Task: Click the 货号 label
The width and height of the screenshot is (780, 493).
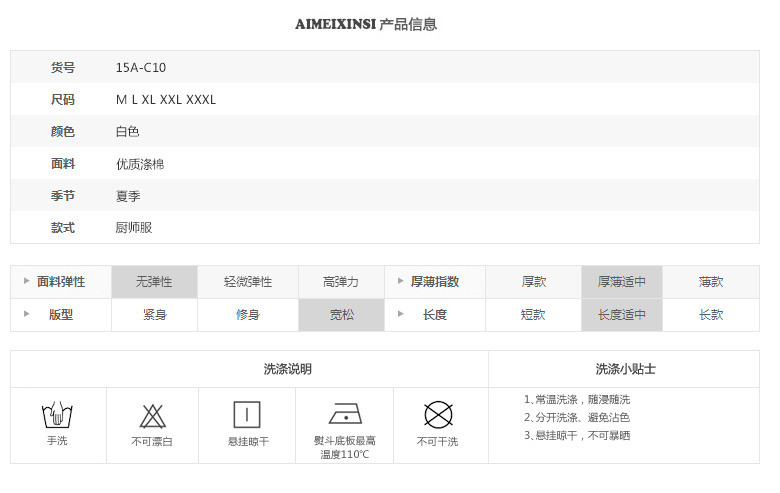Action: 63,67
